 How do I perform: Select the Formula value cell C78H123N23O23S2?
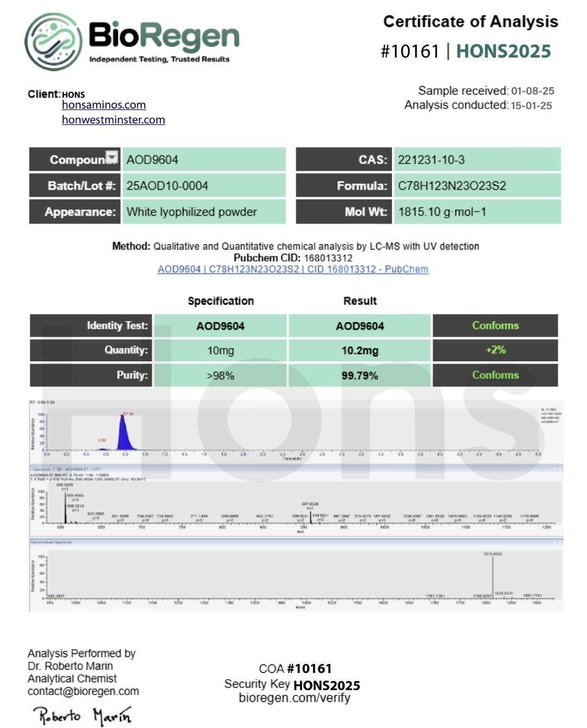(x=478, y=186)
